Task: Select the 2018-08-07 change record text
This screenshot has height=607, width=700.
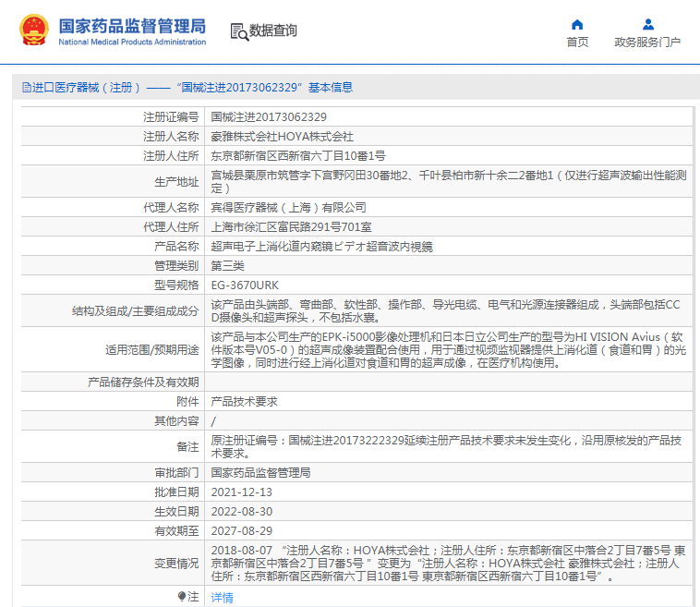Action: click(x=448, y=564)
